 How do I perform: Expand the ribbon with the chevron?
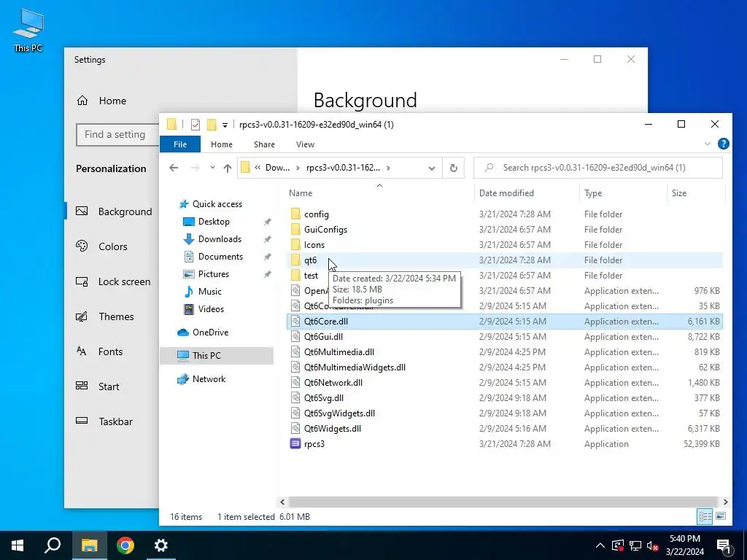708,144
